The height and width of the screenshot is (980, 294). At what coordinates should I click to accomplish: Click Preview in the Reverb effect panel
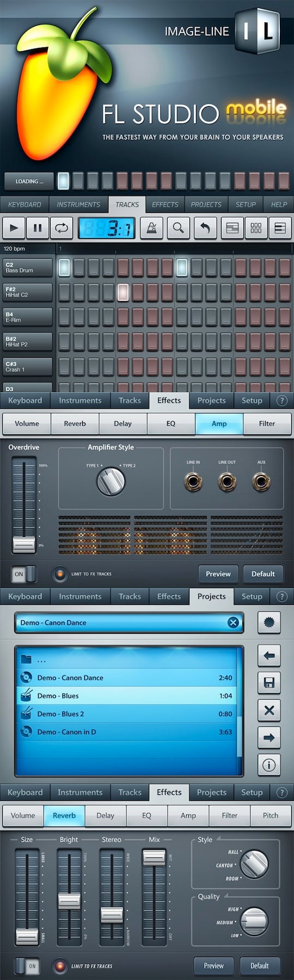click(213, 966)
